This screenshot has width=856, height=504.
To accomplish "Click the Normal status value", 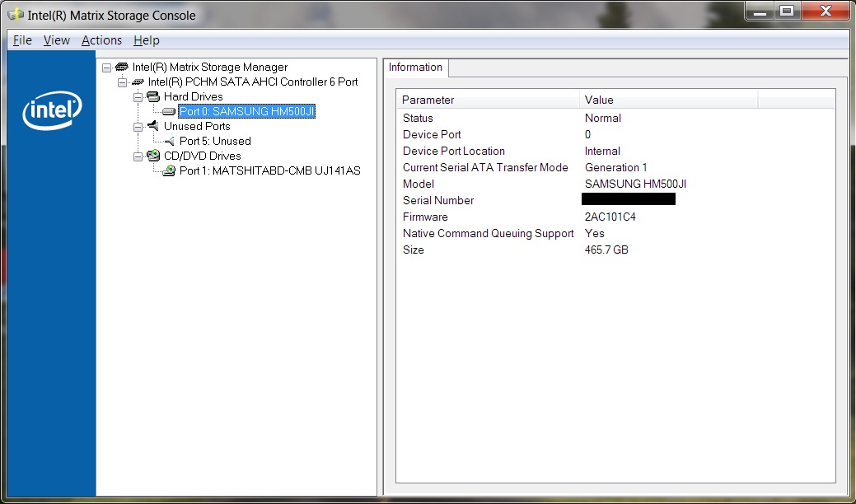I will [603, 118].
